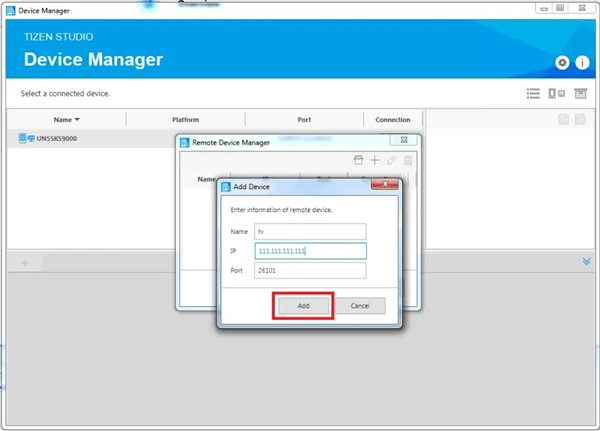Click the Connection column header
Image resolution: width=600 pixels, height=431 pixels.
pos(392,120)
